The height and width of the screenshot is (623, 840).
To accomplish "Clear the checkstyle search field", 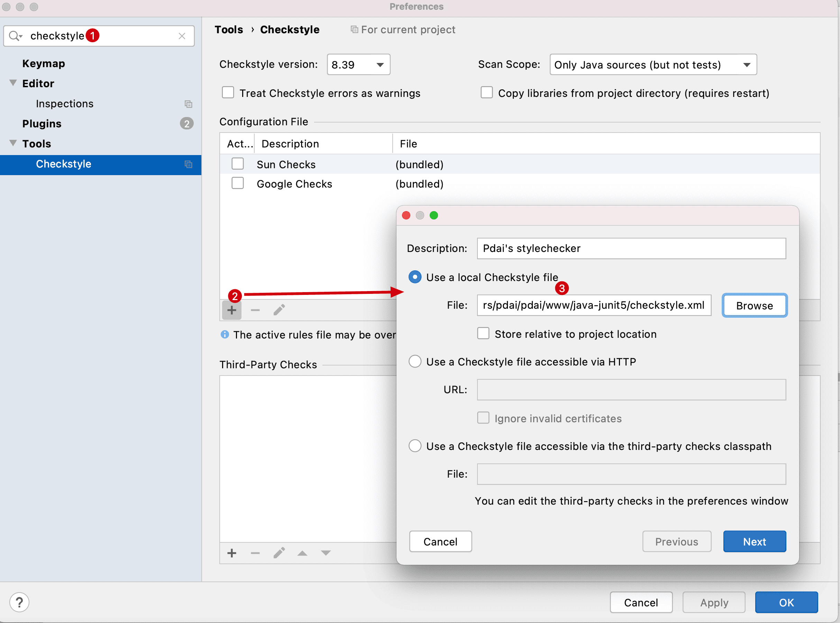I will coord(182,36).
